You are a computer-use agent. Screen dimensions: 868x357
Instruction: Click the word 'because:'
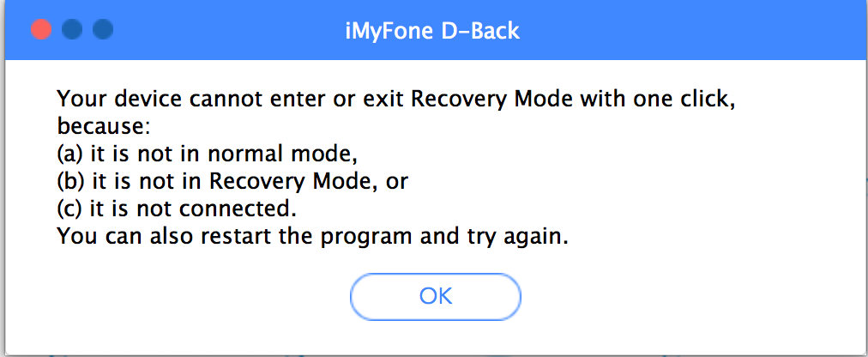104,127
